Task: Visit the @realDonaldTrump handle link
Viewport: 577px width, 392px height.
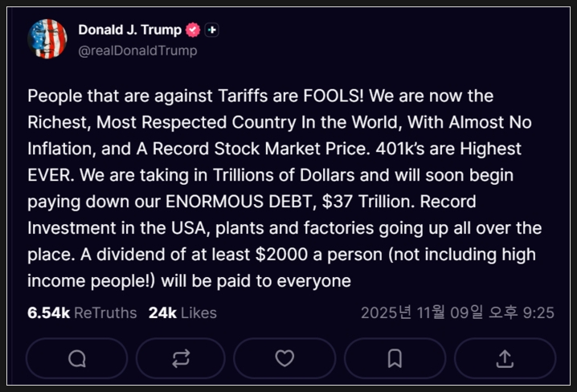Action: click(x=137, y=51)
